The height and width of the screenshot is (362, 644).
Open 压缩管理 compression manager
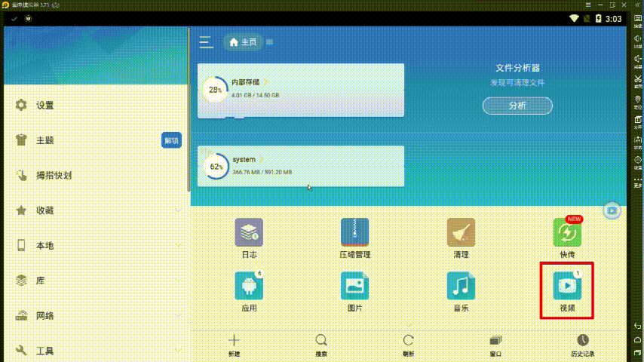point(355,238)
